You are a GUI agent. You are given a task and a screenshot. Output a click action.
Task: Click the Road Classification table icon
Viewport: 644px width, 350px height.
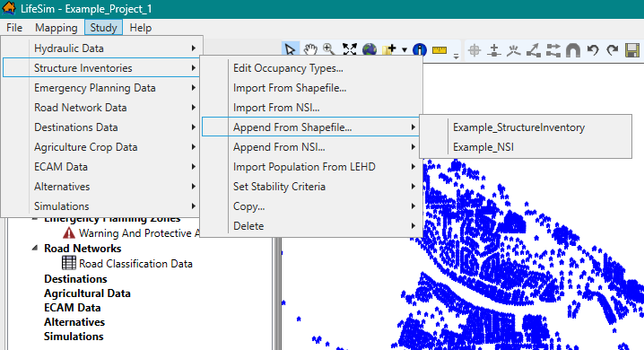pos(69,263)
